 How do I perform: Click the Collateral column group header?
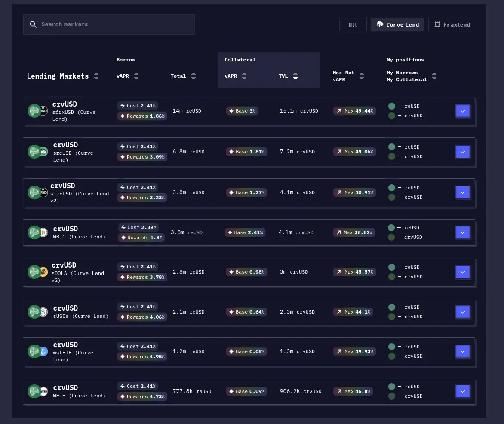pyautogui.click(x=240, y=60)
